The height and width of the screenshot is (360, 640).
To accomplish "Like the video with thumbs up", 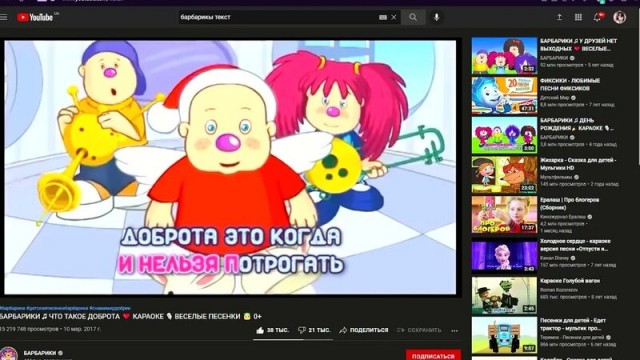I will 272,330.
